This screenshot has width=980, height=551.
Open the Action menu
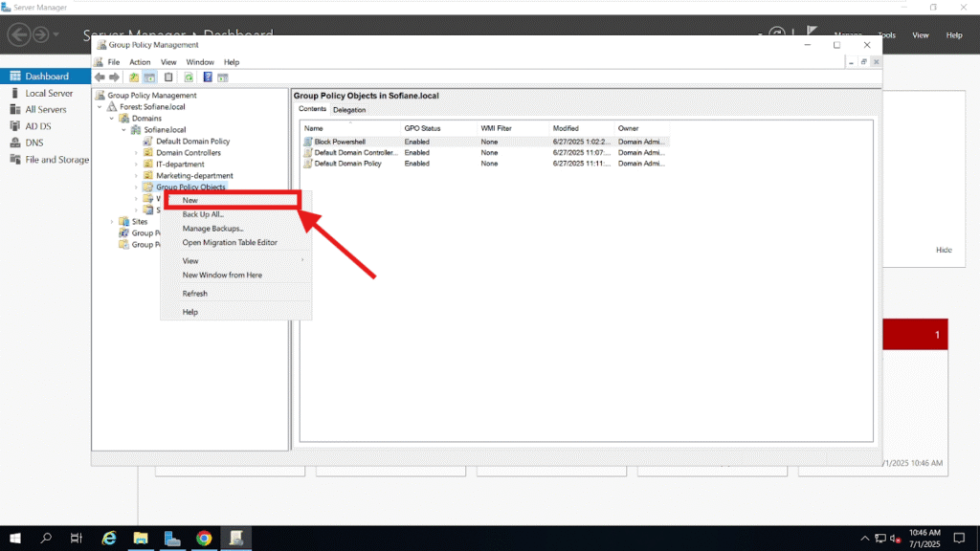point(140,62)
